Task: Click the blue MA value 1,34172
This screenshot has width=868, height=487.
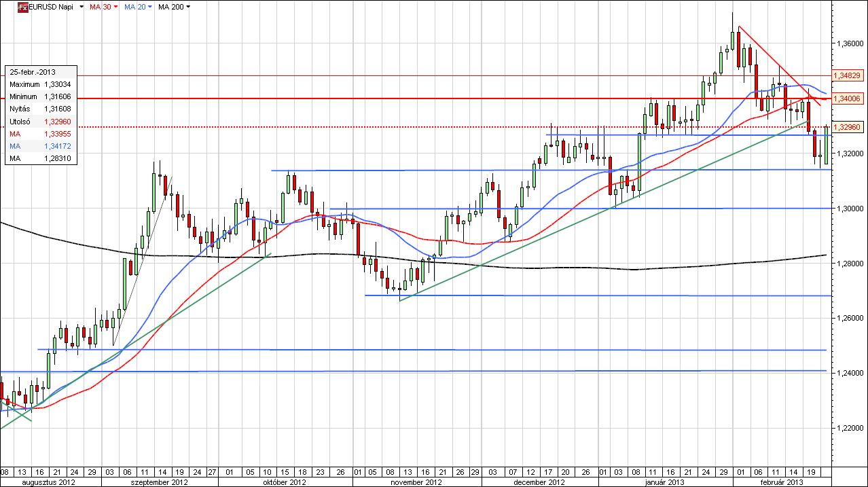Action: (x=58, y=146)
